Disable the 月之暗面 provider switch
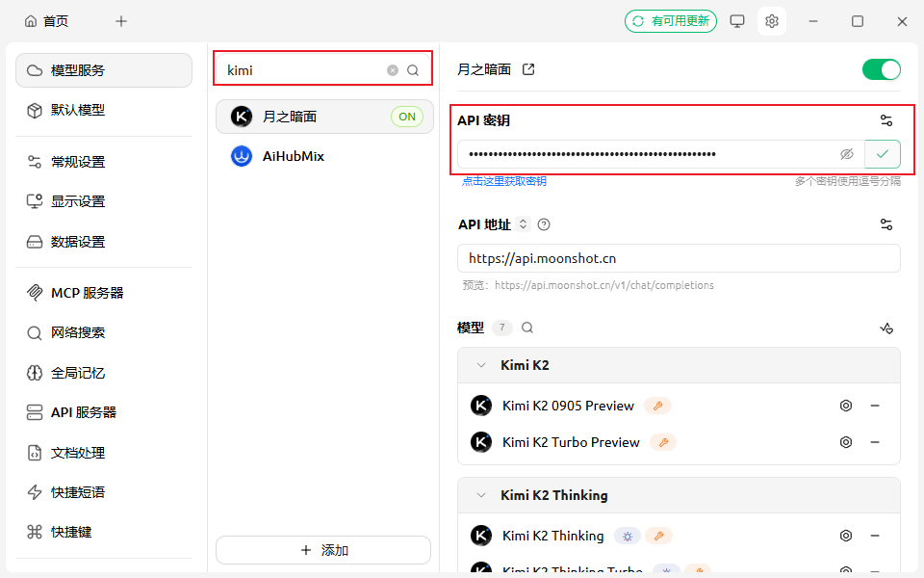924x578 pixels. [881, 69]
